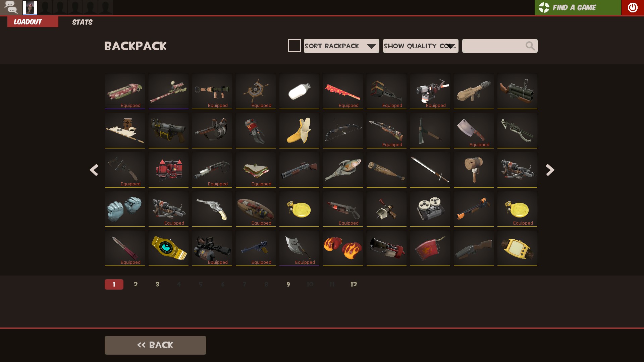Pick the fish weapon item
Viewport: 644px width, 362px height.
[343, 170]
